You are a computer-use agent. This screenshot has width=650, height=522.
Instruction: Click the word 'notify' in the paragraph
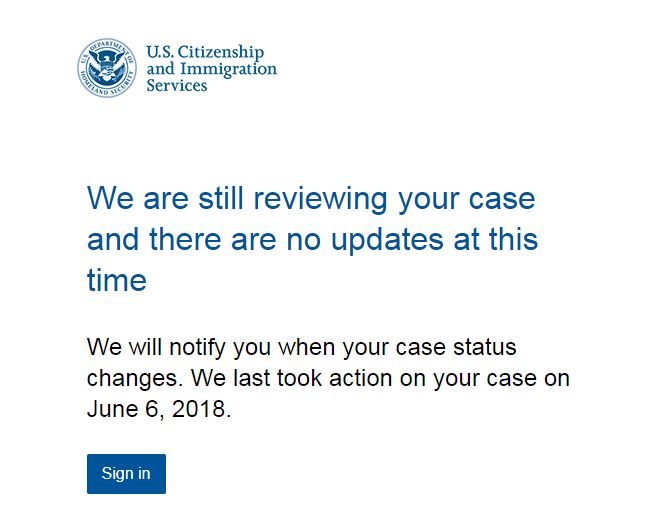pyautogui.click(x=197, y=347)
